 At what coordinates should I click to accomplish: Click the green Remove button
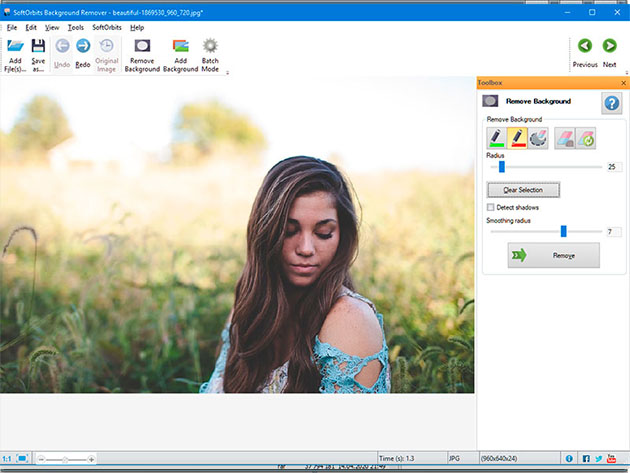(553, 256)
